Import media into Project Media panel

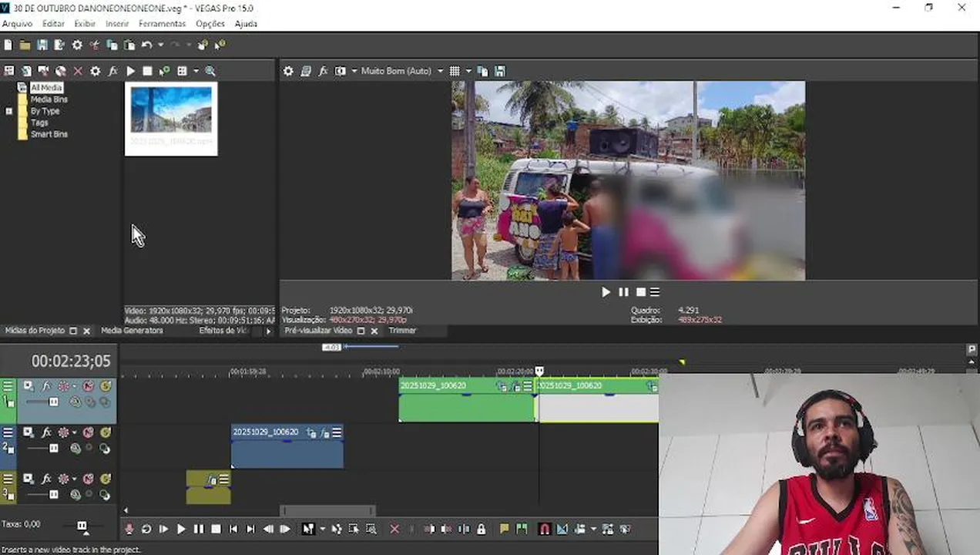(x=26, y=71)
